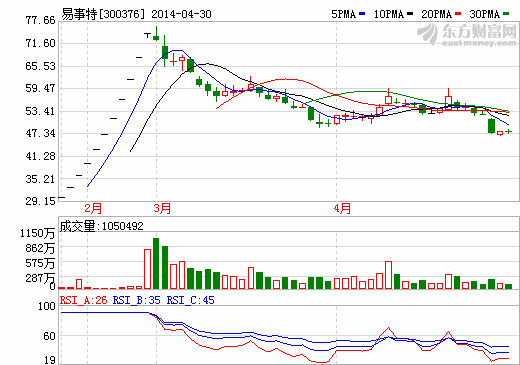Click the 5PMA legend label
This screenshot has height=365, width=520.
pos(343,14)
